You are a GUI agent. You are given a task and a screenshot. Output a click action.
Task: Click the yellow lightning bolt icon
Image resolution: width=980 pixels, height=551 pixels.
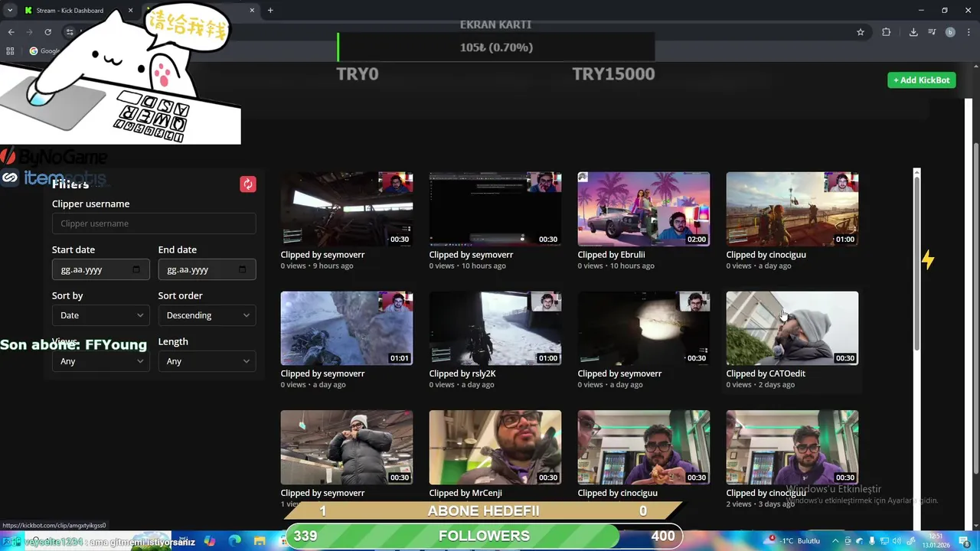(x=928, y=261)
